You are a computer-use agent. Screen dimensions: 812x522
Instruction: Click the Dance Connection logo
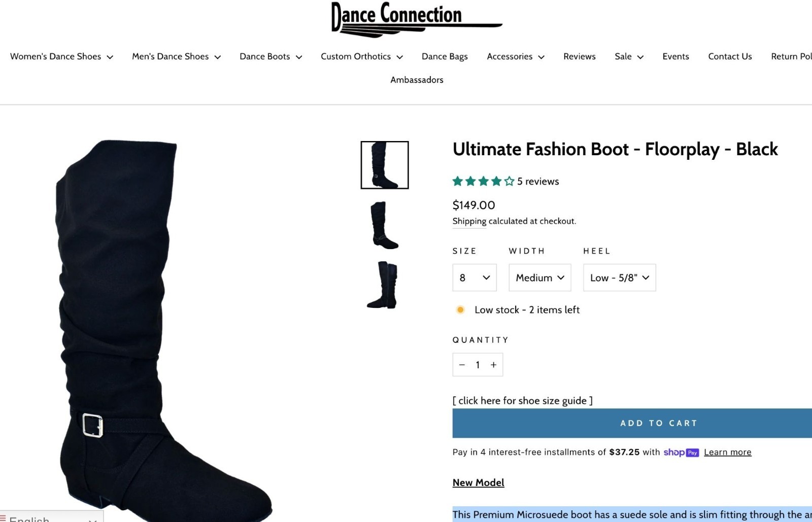point(417,19)
